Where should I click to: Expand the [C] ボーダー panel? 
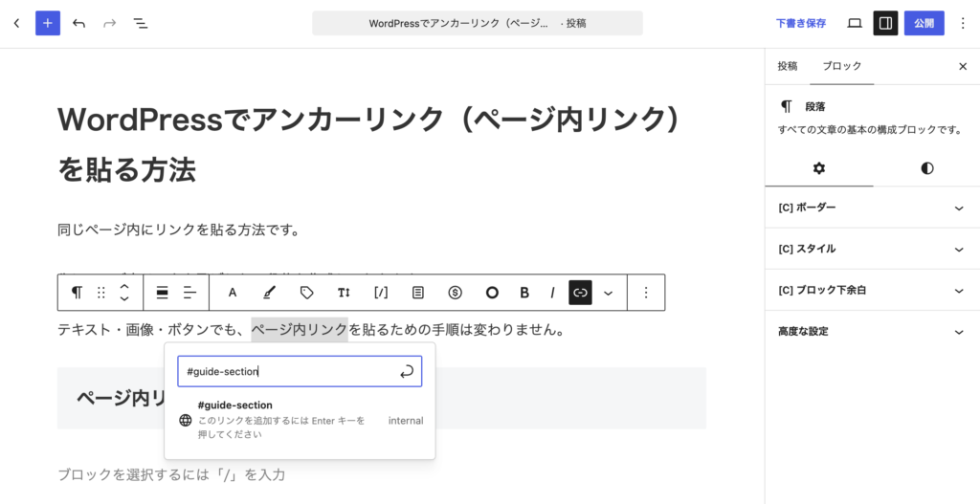click(x=872, y=208)
